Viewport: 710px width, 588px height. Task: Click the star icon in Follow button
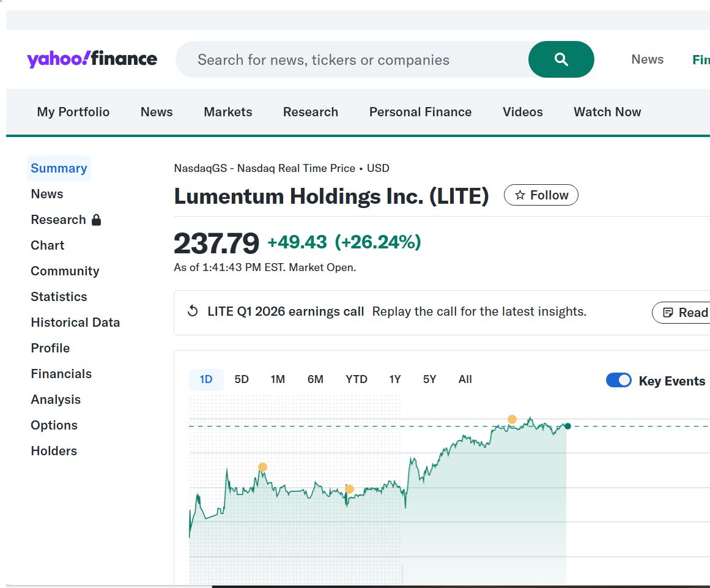point(520,195)
